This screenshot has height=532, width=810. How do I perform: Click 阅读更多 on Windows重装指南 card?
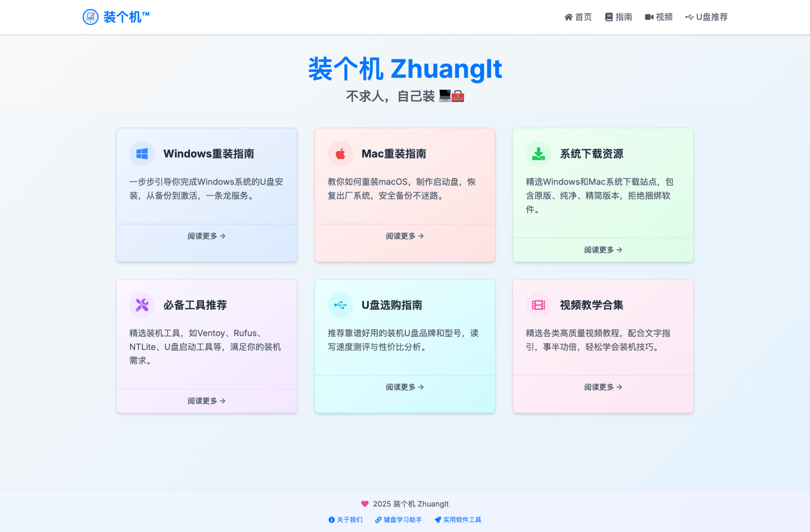[x=207, y=236]
